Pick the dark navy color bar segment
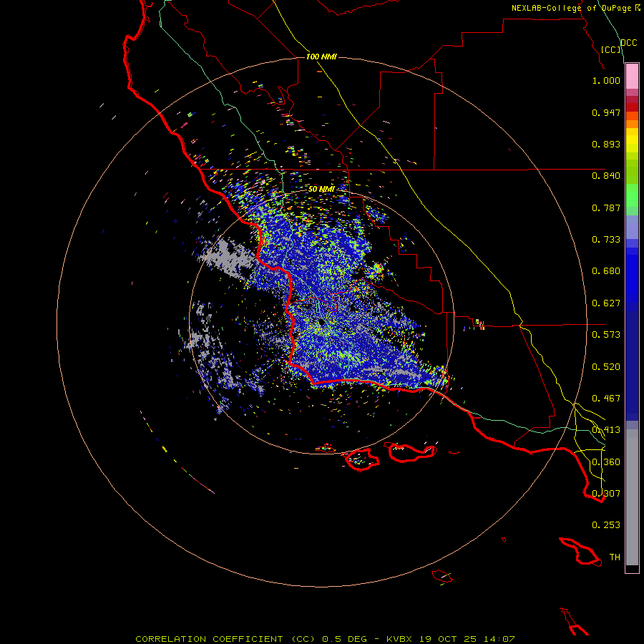 [x=632, y=366]
